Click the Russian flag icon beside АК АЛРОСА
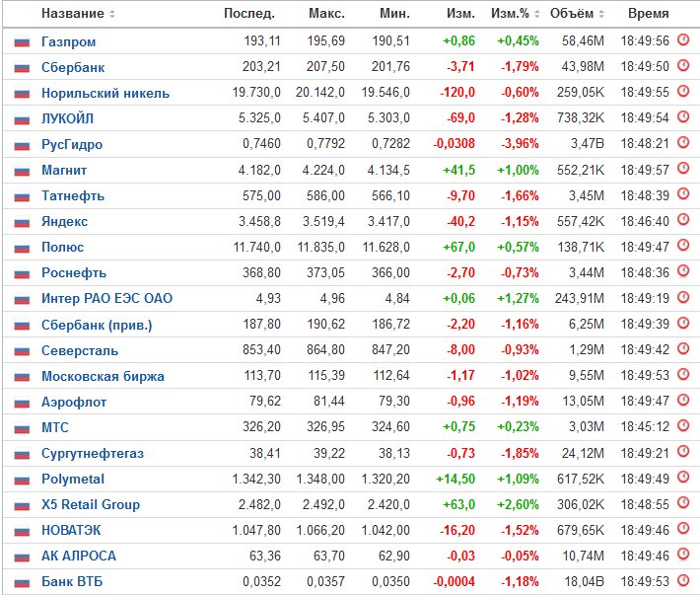This screenshot has height=595, width=700. click(22, 558)
